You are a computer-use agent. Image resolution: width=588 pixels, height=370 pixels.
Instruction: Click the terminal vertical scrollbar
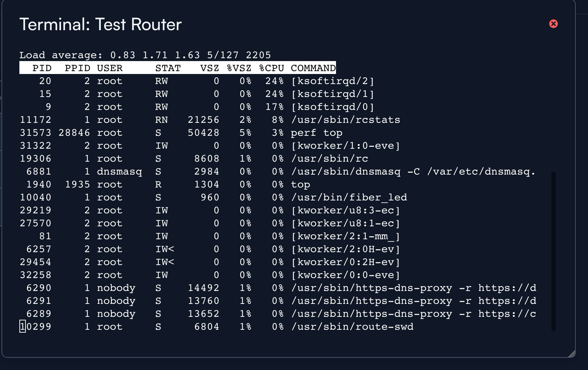tap(553, 251)
